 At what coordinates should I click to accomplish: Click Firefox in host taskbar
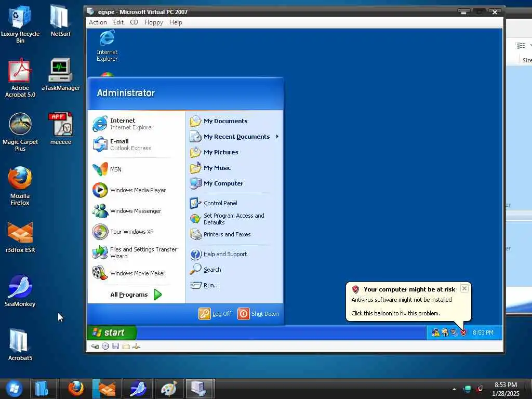pos(76,389)
